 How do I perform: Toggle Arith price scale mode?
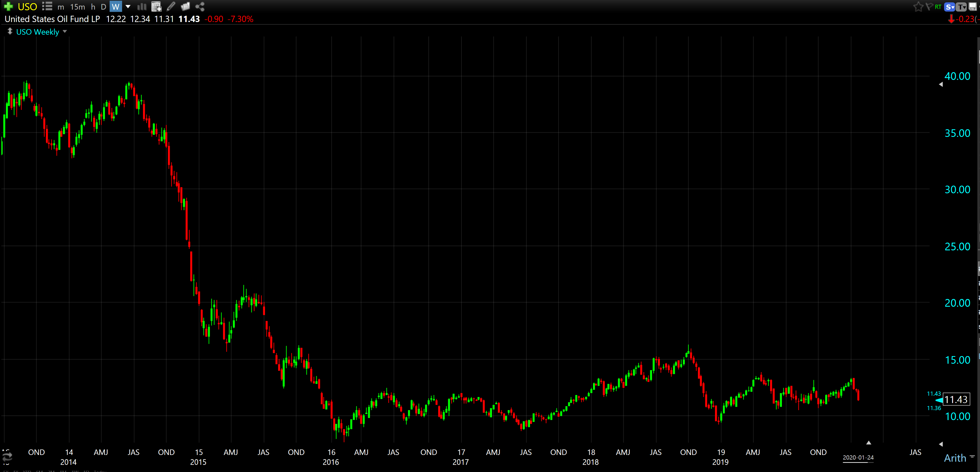(x=955, y=458)
